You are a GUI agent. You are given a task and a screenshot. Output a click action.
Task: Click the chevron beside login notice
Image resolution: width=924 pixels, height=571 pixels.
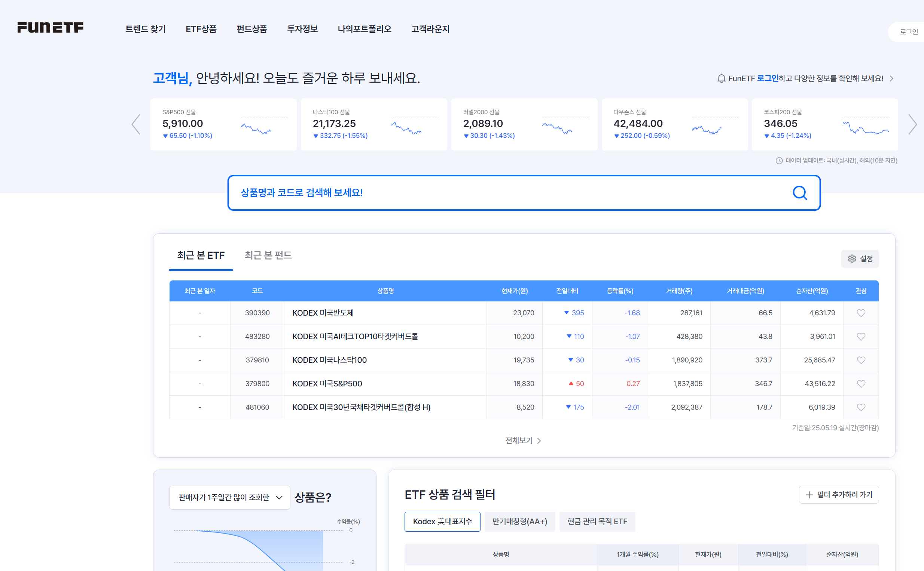[x=891, y=79]
